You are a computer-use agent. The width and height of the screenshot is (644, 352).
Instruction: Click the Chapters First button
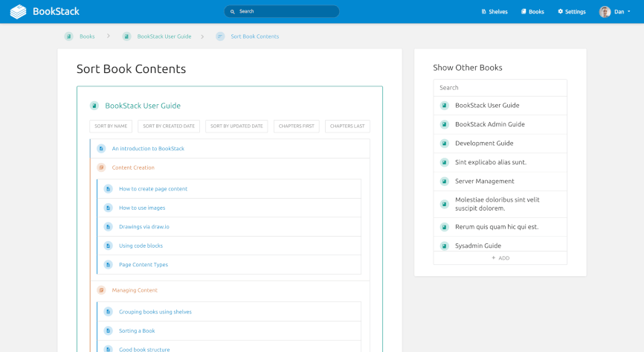click(296, 127)
